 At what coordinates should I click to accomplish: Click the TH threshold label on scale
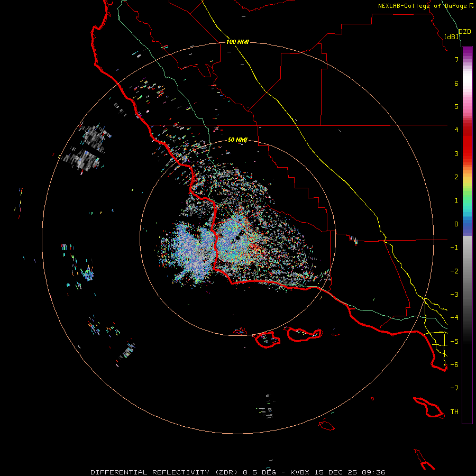pos(454,412)
